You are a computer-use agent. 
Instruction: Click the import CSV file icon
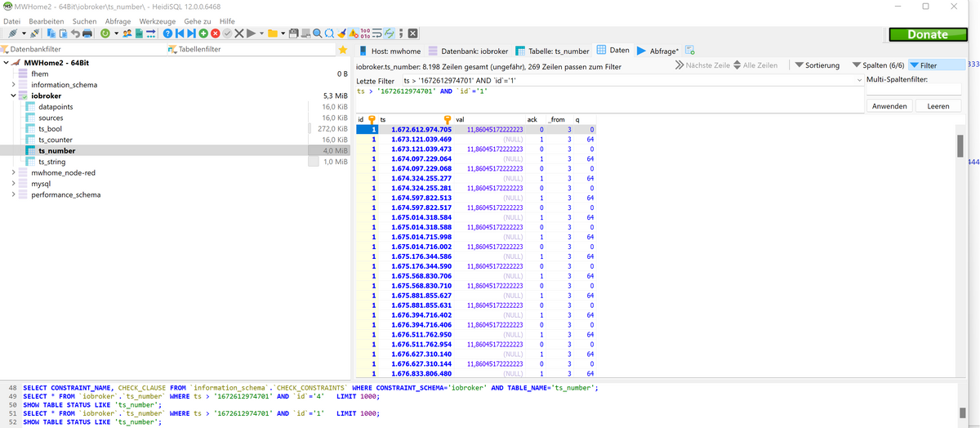[140, 33]
